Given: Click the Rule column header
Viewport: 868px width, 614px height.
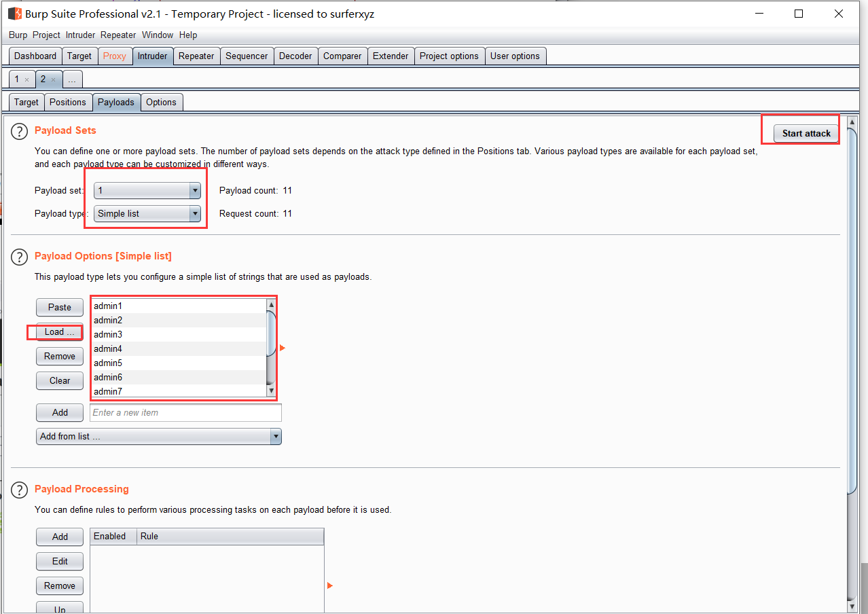Looking at the screenshot, I should pos(230,537).
